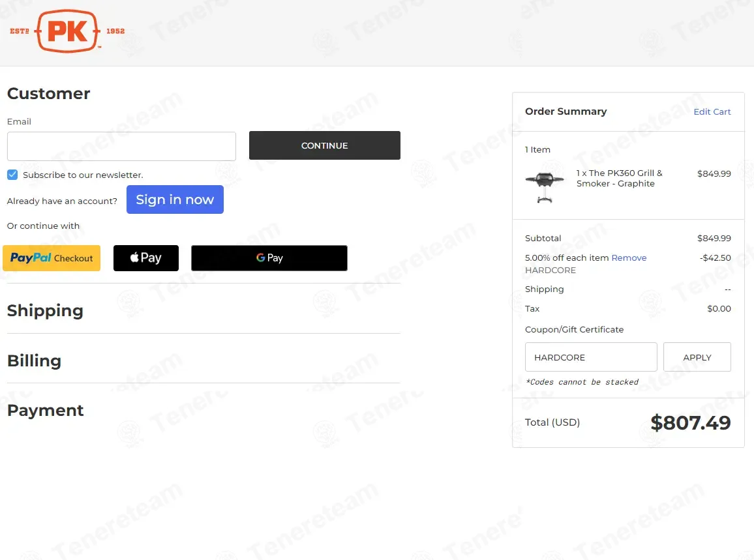Screen dimensions: 754x560
Task: Open the Edit Cart link
Action: pyautogui.click(x=712, y=111)
